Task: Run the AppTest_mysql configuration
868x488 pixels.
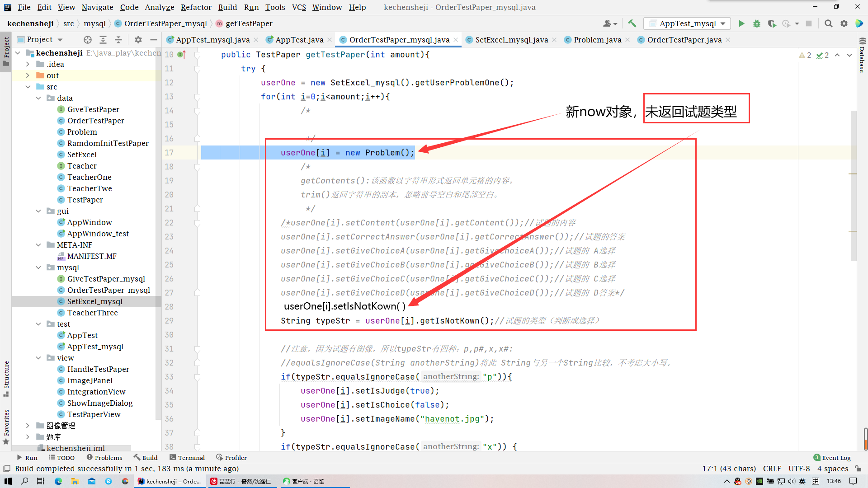Action: (x=741, y=23)
